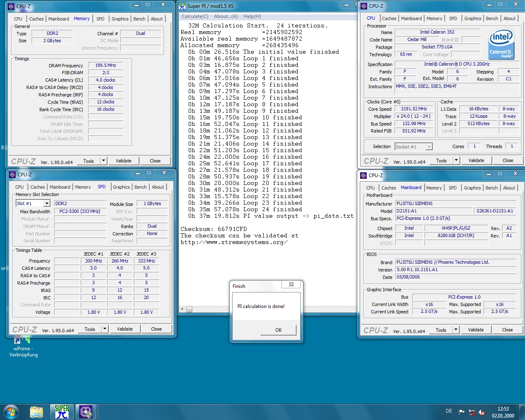525x420 pixels.
Task: Click the Core Speed 3191.52 MHz value
Action: [414, 109]
